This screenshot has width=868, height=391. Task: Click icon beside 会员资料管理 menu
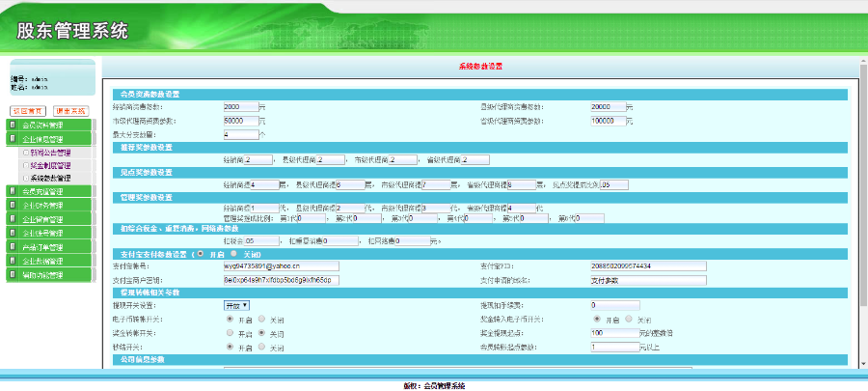coord(13,124)
